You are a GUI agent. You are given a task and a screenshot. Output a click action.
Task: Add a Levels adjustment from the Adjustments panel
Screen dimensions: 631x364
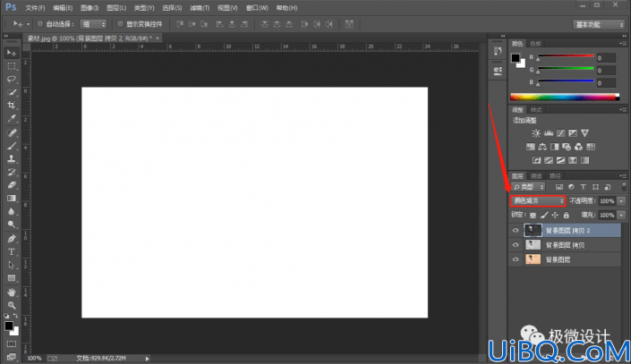click(549, 133)
